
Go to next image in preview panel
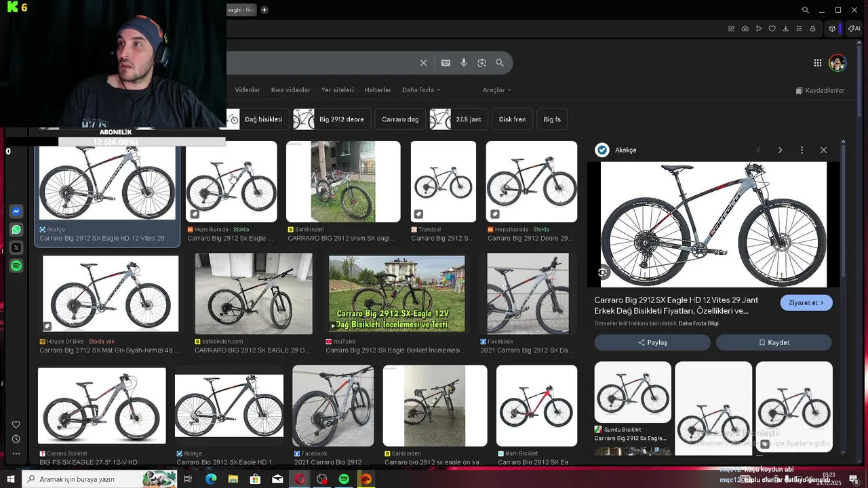point(780,150)
